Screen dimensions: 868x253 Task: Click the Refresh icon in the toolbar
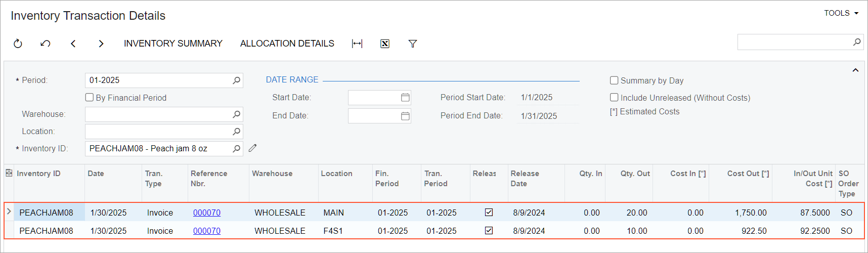click(x=18, y=44)
